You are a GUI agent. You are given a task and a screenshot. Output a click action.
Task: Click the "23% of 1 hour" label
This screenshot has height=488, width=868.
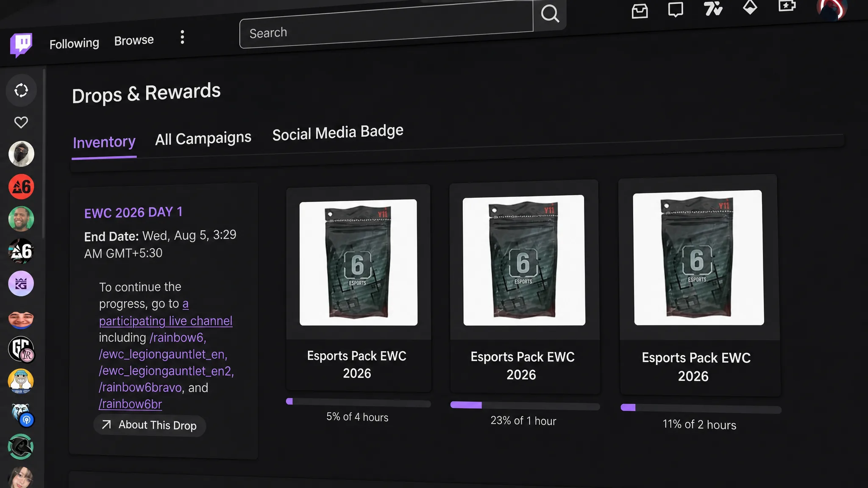[523, 421]
